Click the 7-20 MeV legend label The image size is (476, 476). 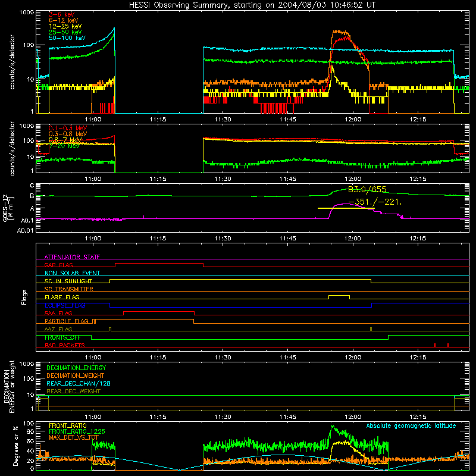(64, 146)
